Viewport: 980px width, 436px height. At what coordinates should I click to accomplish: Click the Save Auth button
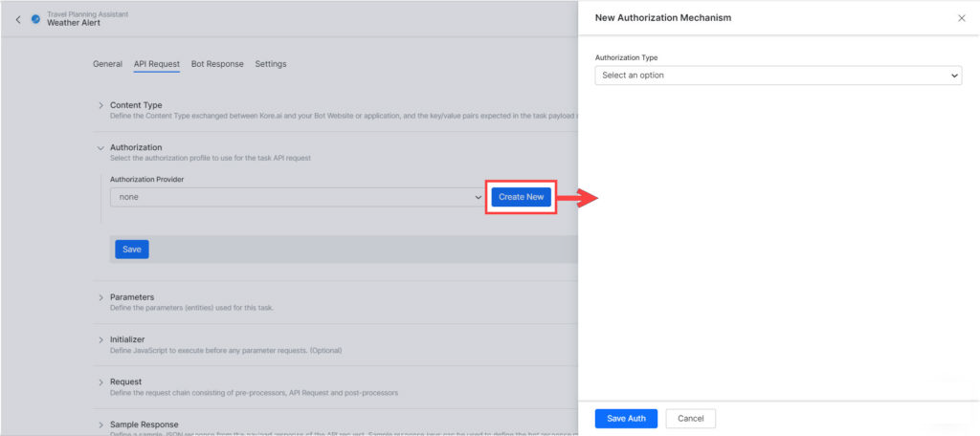[626, 419]
